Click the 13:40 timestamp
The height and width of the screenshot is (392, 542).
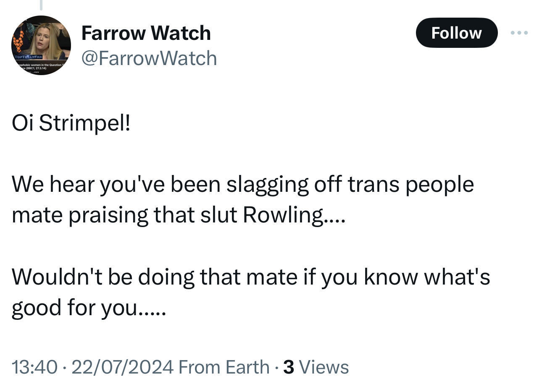[34, 367]
